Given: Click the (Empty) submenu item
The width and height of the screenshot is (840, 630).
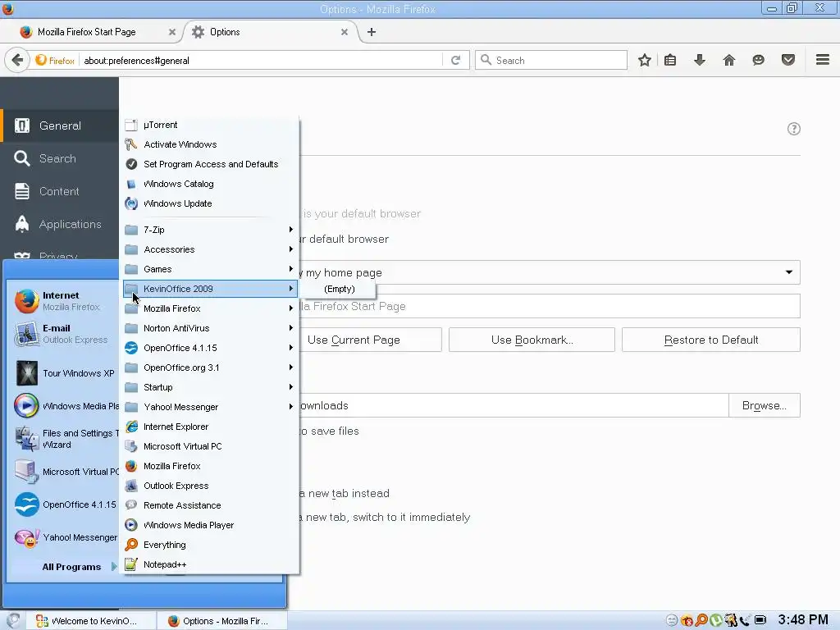Looking at the screenshot, I should coord(339,290).
